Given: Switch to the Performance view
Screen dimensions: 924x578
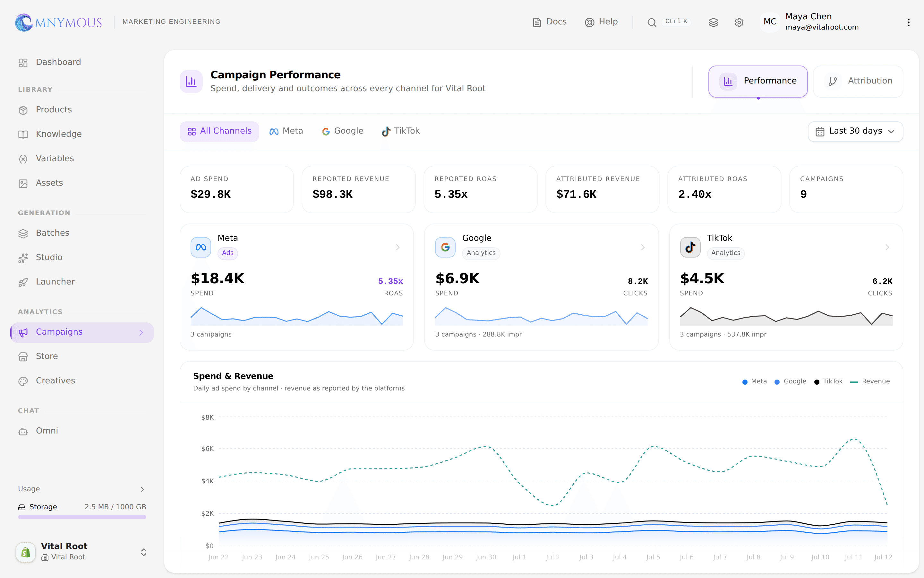Looking at the screenshot, I should [758, 82].
